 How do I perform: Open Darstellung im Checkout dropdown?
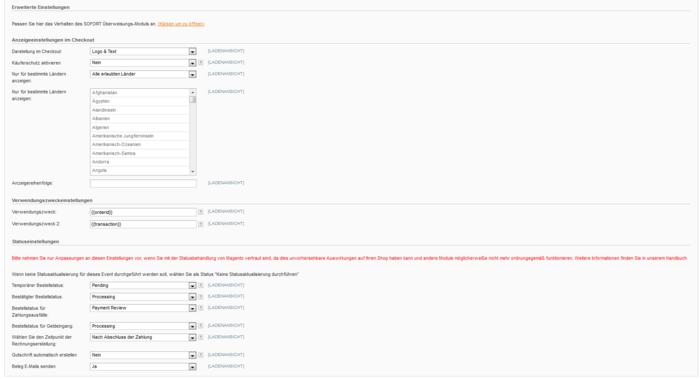click(143, 51)
